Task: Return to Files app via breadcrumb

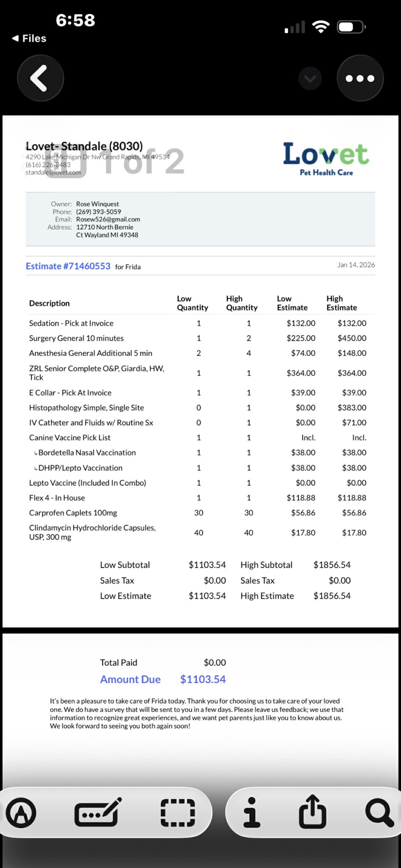Action: [29, 39]
